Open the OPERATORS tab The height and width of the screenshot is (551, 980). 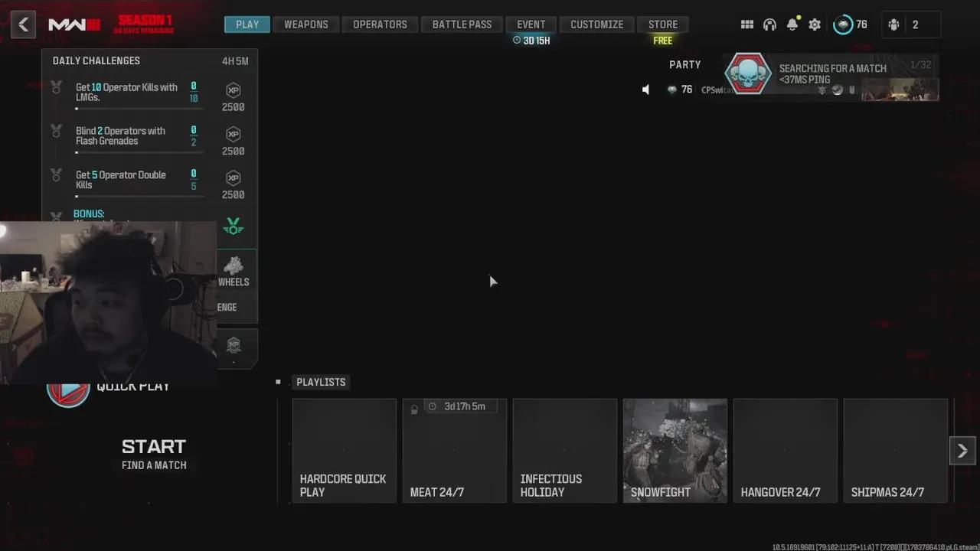[x=380, y=24]
